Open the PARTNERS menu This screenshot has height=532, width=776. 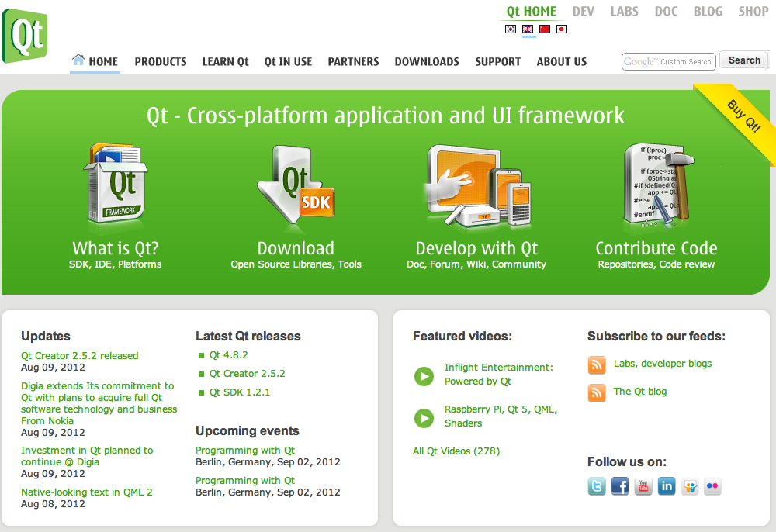(x=353, y=62)
